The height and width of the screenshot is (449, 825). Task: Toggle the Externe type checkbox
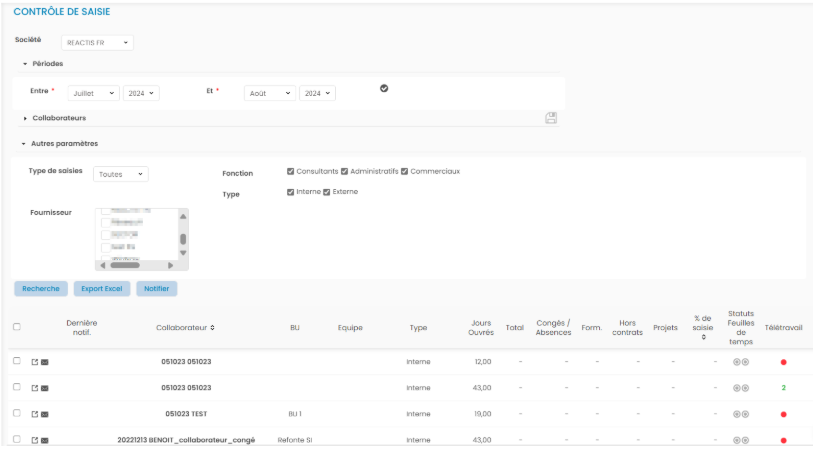coord(327,192)
